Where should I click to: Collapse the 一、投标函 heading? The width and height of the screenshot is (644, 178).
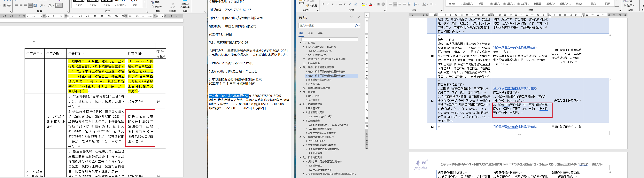[x=300, y=43]
